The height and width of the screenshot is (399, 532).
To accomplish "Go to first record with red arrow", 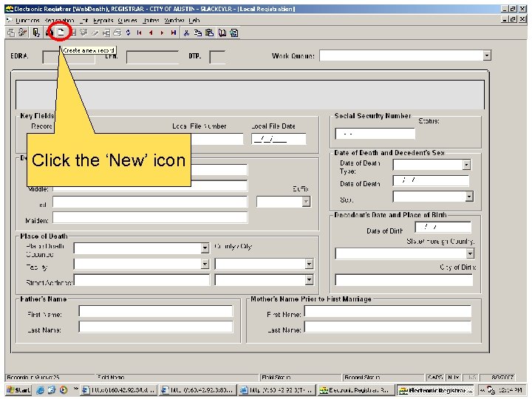I will click(139, 33).
